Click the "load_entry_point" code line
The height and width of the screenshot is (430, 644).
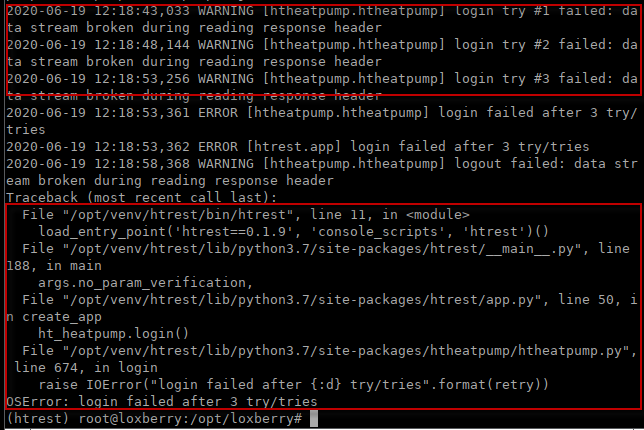click(x=210, y=232)
